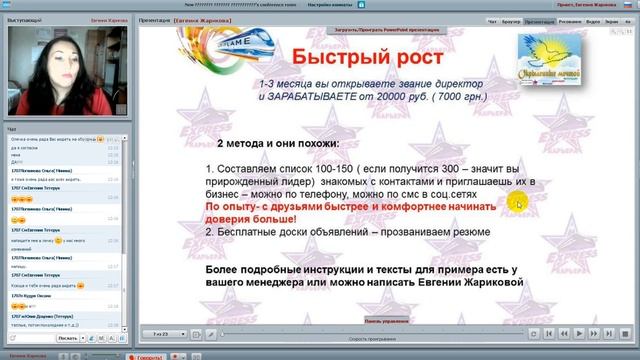Click the Панель управления label button
This screenshot has height=360, width=640.
point(386,321)
